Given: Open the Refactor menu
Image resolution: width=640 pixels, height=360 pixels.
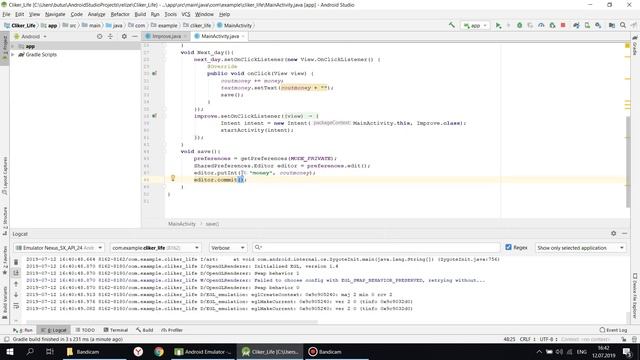Looking at the screenshot, I should point(120,14).
